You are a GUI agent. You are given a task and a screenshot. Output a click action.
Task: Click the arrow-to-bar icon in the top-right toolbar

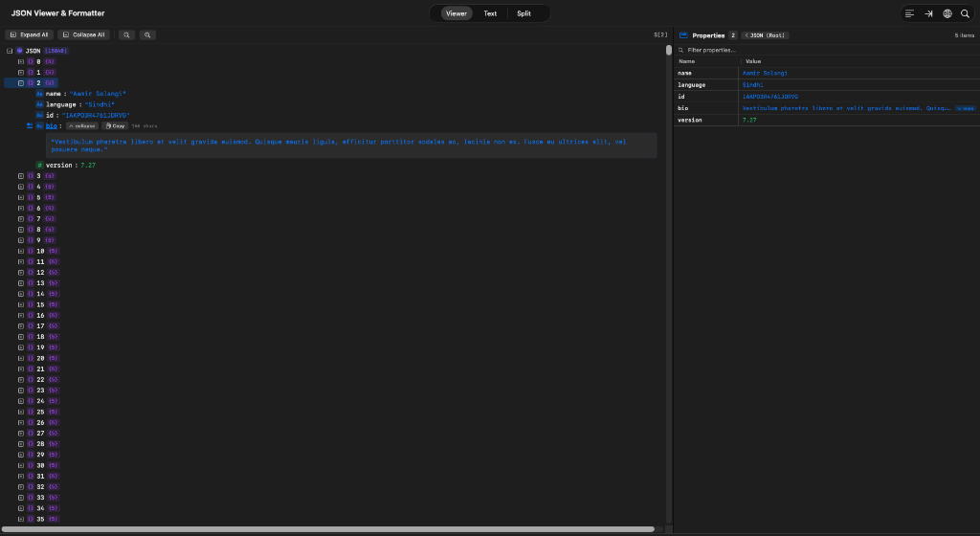point(928,13)
